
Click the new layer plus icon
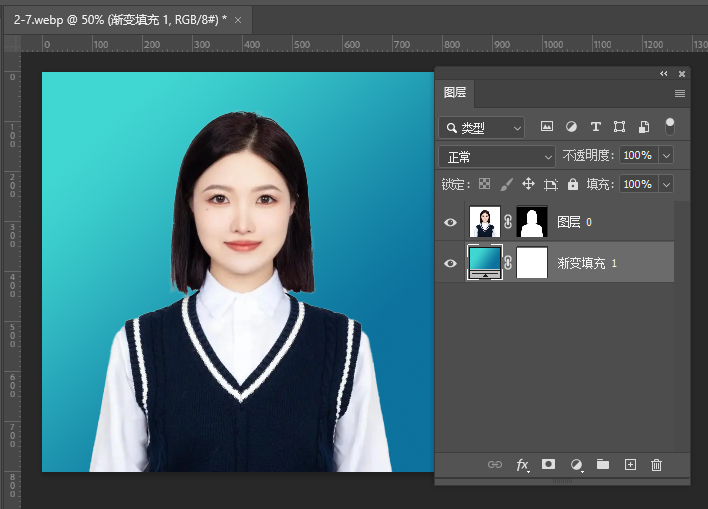click(x=630, y=465)
